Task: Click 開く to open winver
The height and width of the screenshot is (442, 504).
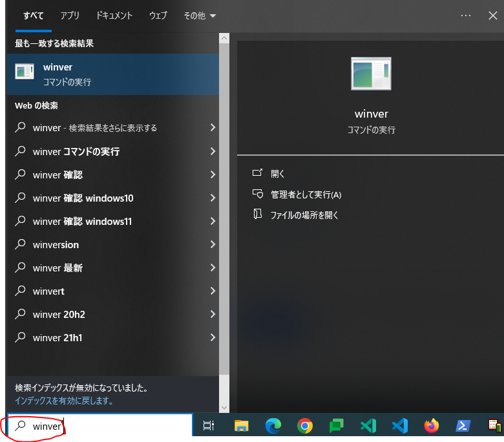Action: coord(277,174)
